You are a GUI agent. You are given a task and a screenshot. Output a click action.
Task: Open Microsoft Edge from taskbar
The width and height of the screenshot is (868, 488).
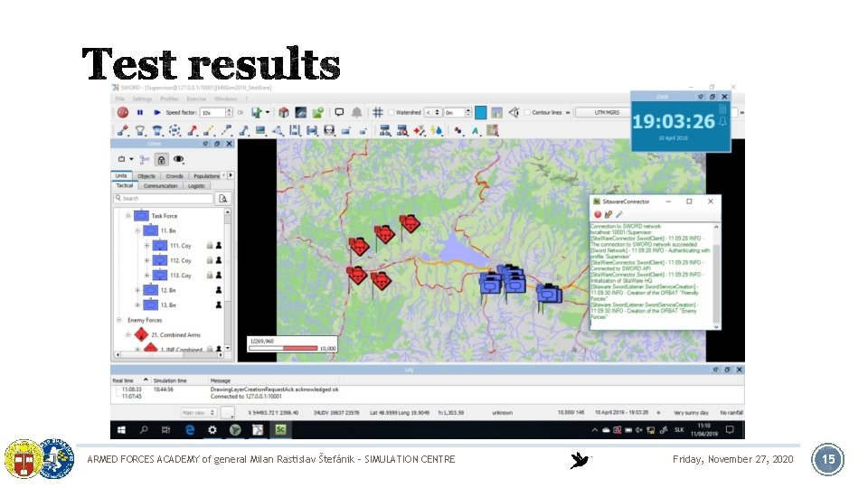click(190, 430)
